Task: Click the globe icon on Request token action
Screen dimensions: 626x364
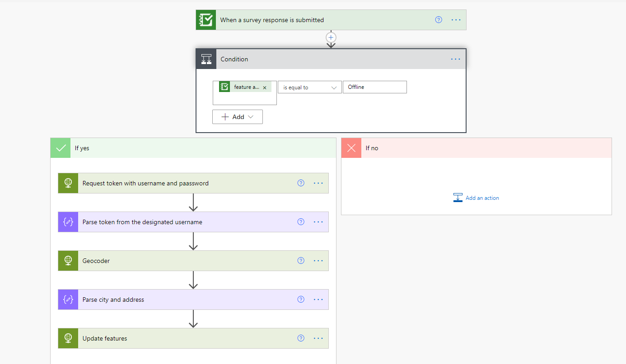Action: 68,183
